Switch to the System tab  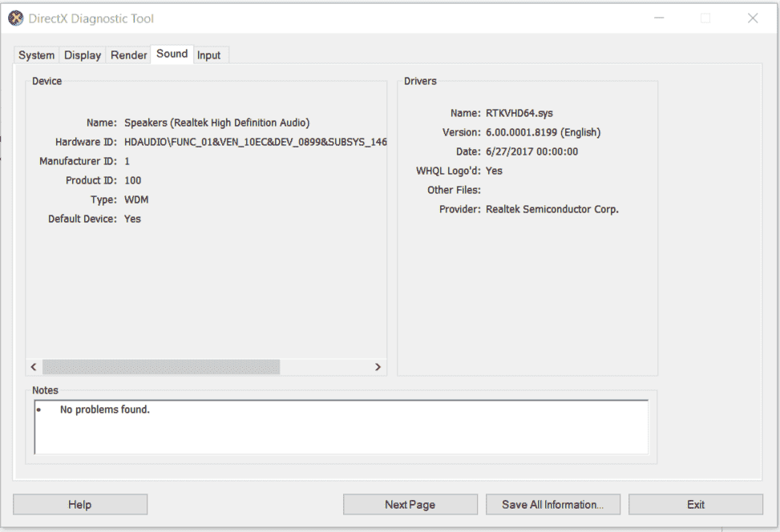click(36, 55)
